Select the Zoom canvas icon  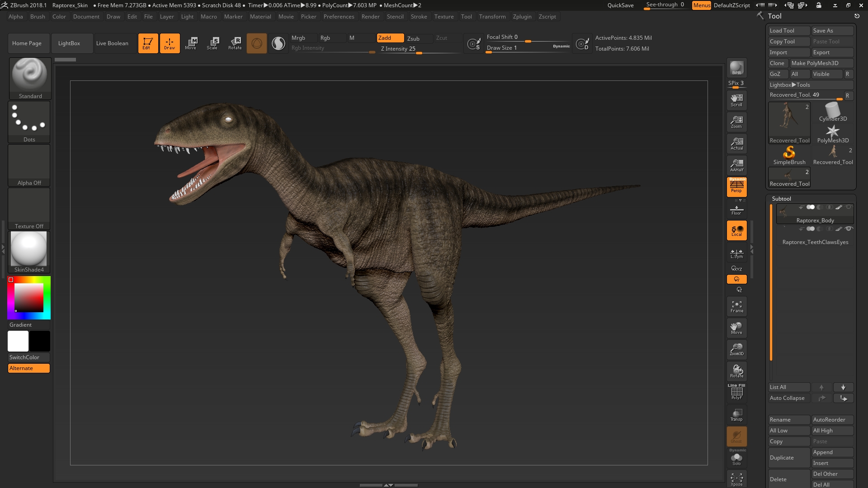pyautogui.click(x=736, y=122)
